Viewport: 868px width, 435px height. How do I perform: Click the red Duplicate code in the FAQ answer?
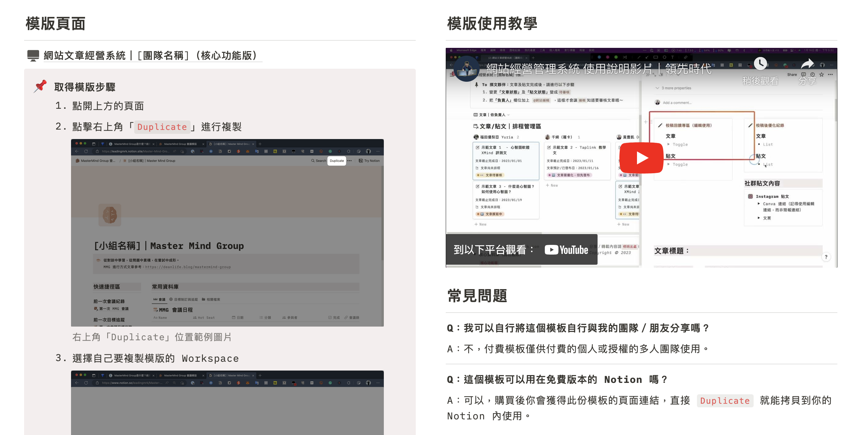pyautogui.click(x=725, y=401)
